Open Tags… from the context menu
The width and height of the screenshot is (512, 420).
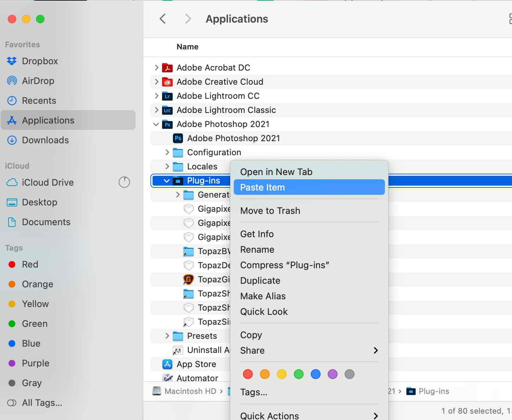(309, 392)
